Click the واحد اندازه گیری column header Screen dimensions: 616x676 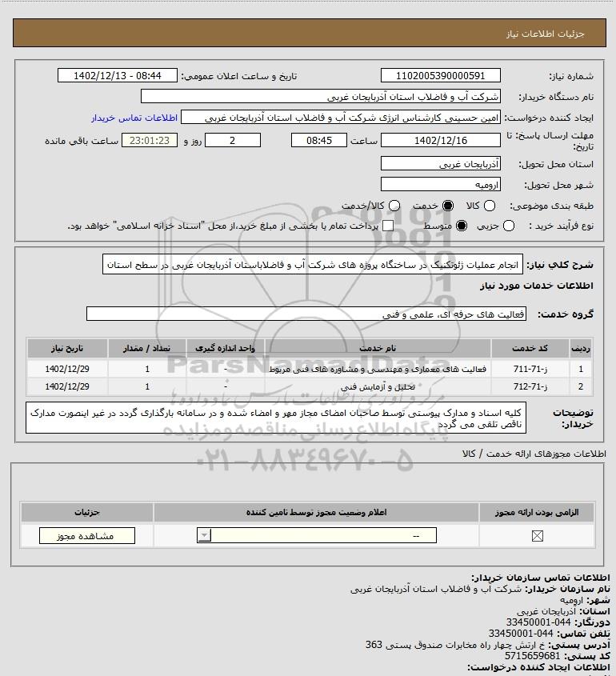pos(225,348)
